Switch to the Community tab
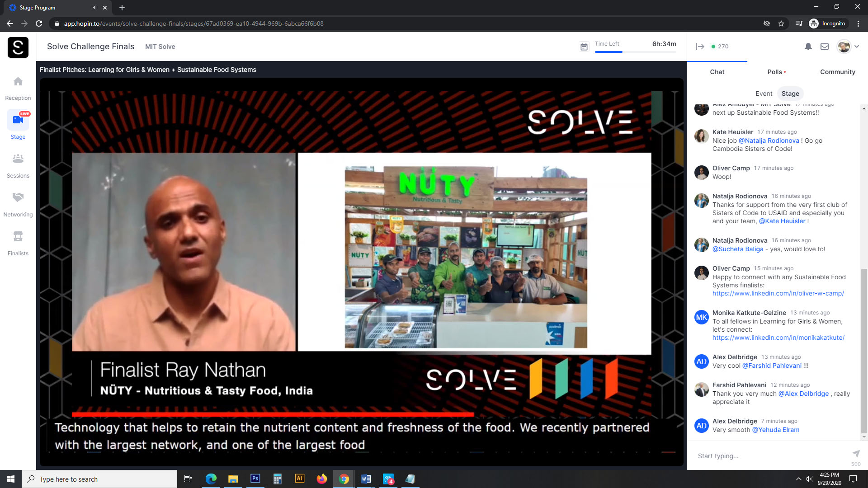 pyautogui.click(x=837, y=72)
